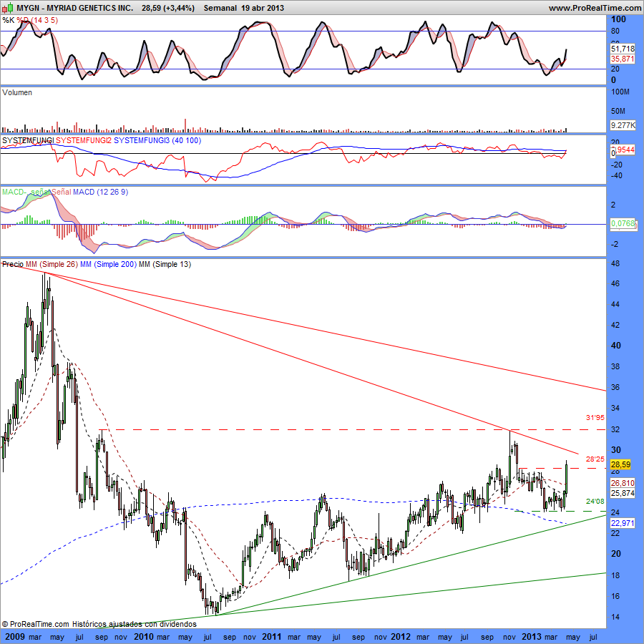Screen dimensions: 644x644
Task: Click the black SYSTEMFUNGI label
Action: [x=28, y=140]
